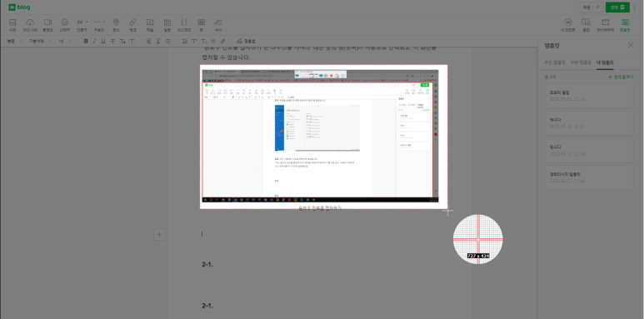Select the My templates (내 템플릿) tab
Image resolution: width=644 pixels, height=319 pixels.
click(x=605, y=62)
